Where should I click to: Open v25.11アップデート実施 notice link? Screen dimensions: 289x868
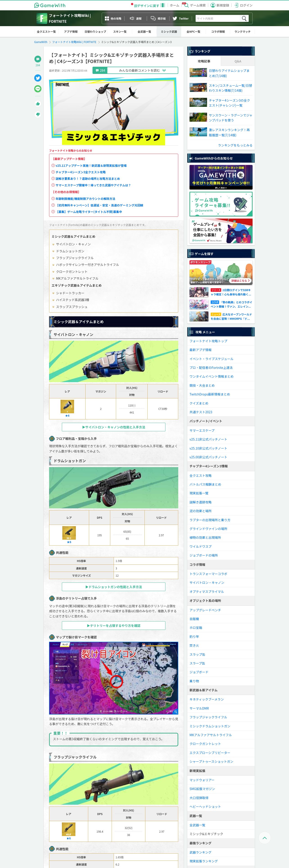point(91,165)
